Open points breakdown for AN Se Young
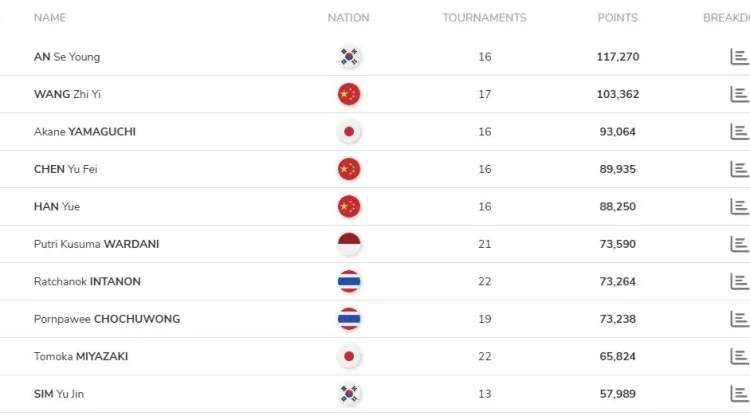 point(739,57)
